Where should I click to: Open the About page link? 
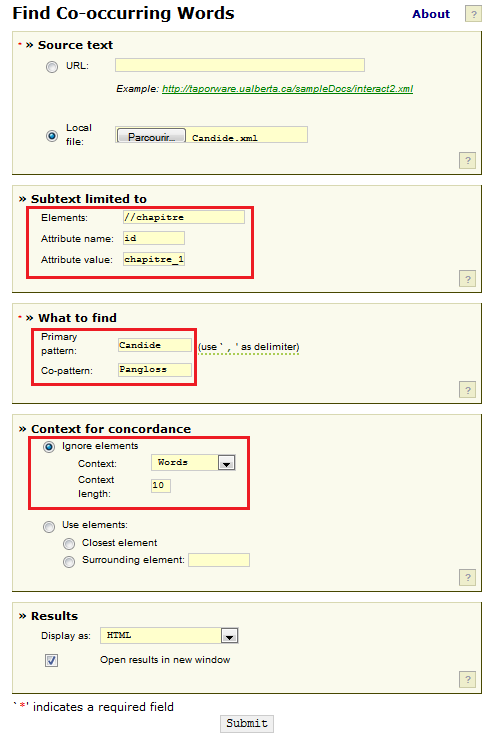tap(431, 14)
